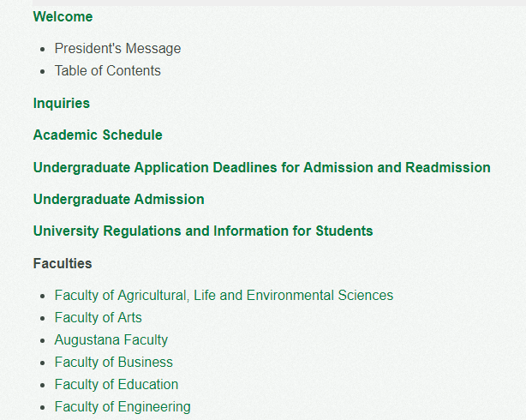Click the bullet beside Faculty of Arts
526x420 pixels.
pos(42,319)
